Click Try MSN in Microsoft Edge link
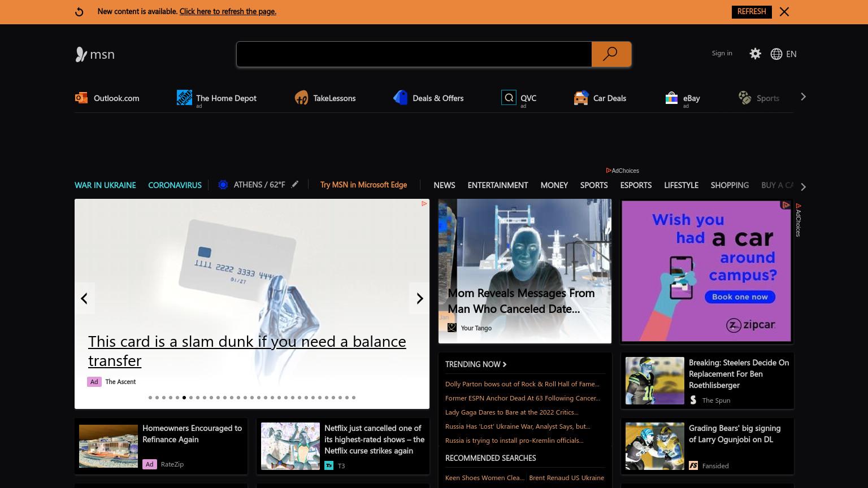This screenshot has width=868, height=488. coord(363,185)
